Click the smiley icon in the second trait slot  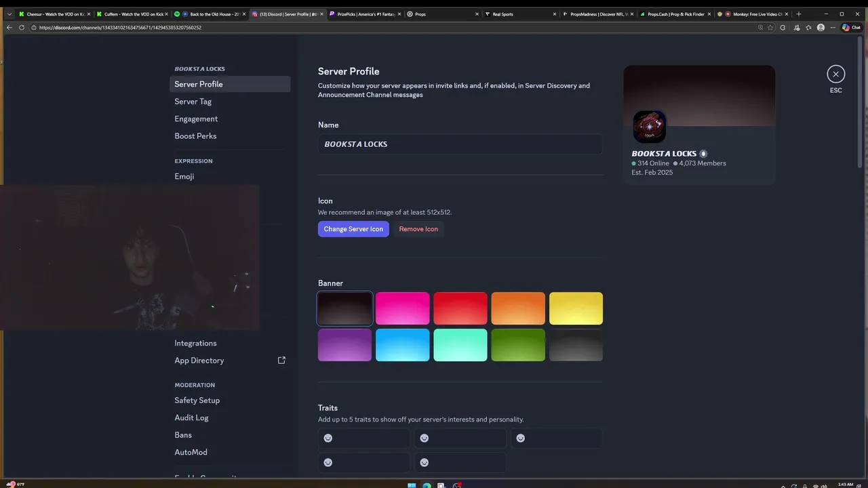(425, 439)
